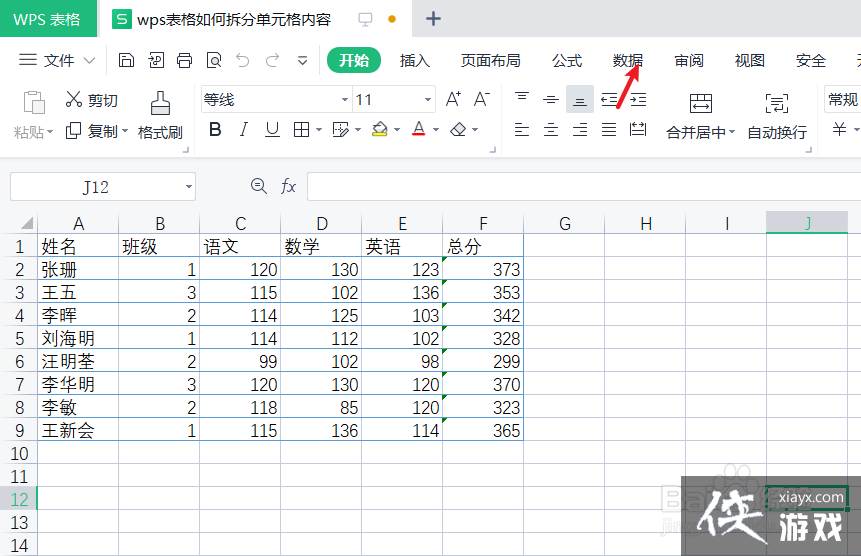Toggle Auto Wrap Text (自动换行)
The height and width of the screenshot is (556, 861).
(x=776, y=116)
